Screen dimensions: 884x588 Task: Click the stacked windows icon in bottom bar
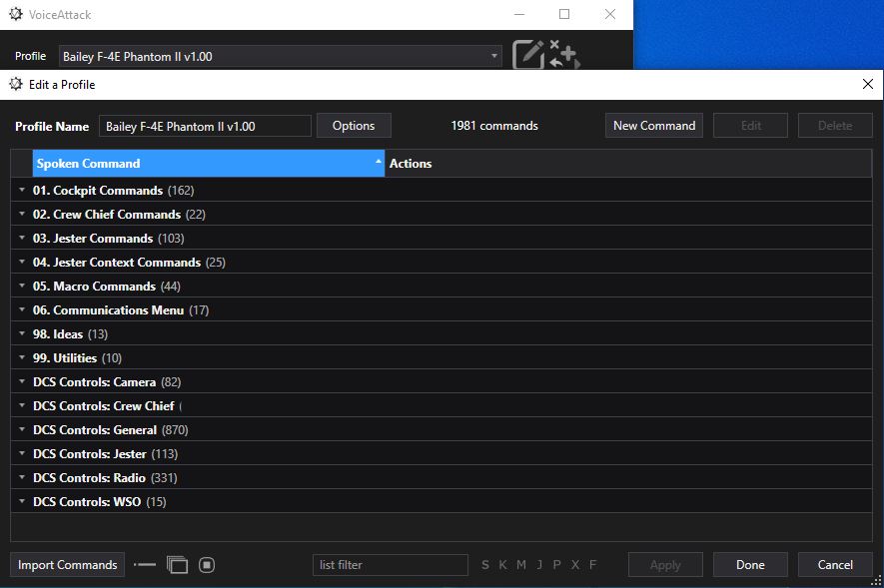coord(177,565)
